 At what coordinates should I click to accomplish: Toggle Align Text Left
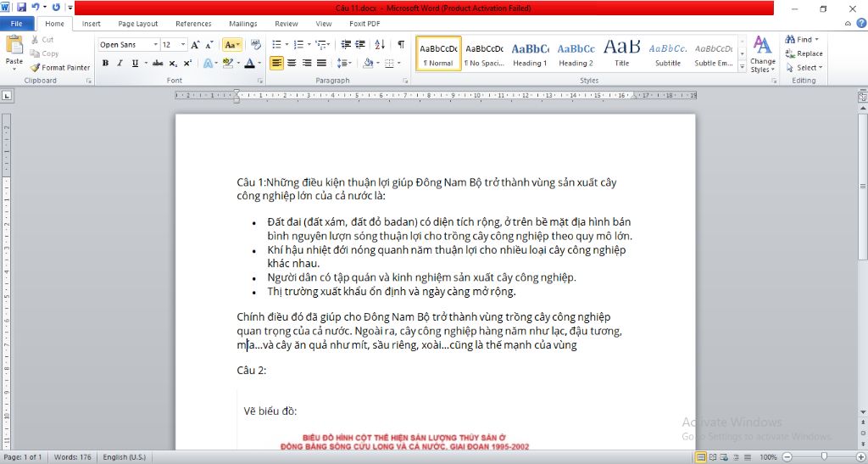pyautogui.click(x=277, y=63)
